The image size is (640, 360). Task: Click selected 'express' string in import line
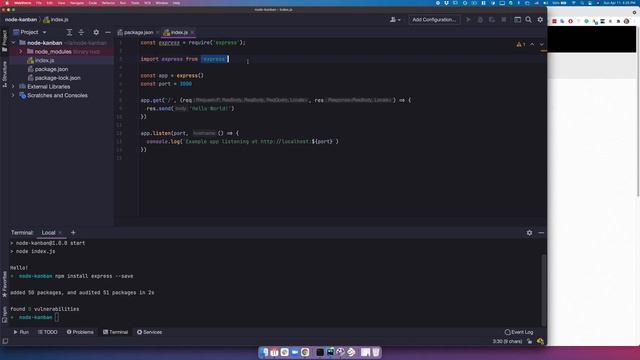[213, 59]
